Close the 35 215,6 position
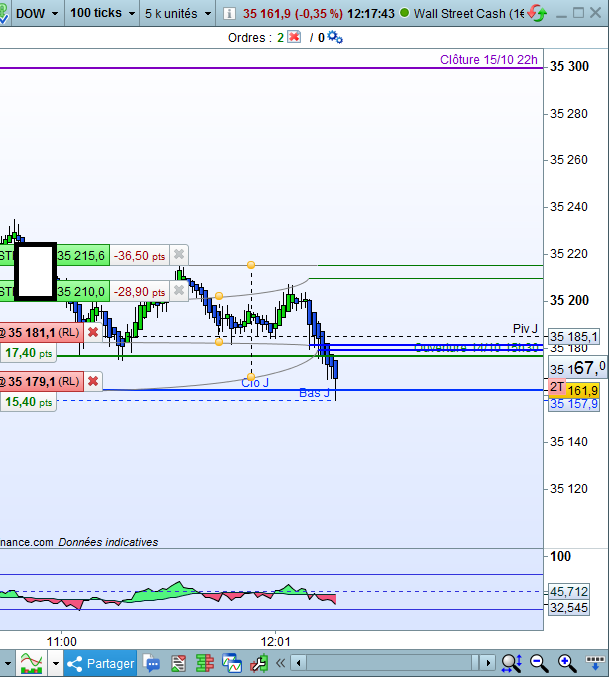Screen dimensions: 609x677 point(179,255)
